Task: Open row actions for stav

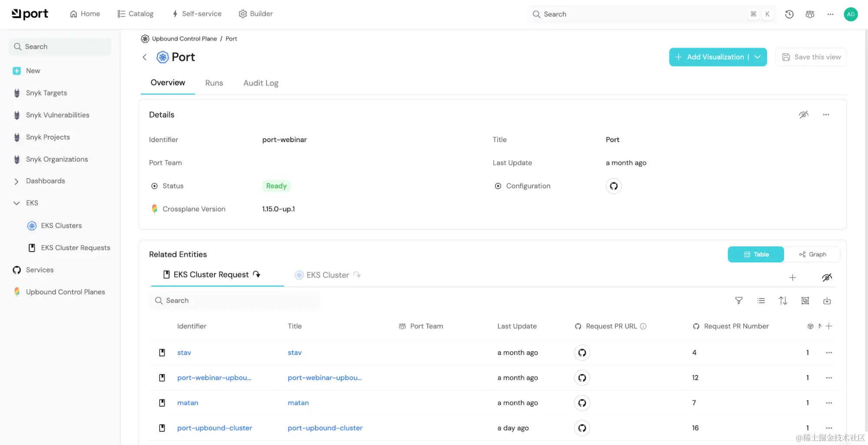Action: (x=829, y=352)
